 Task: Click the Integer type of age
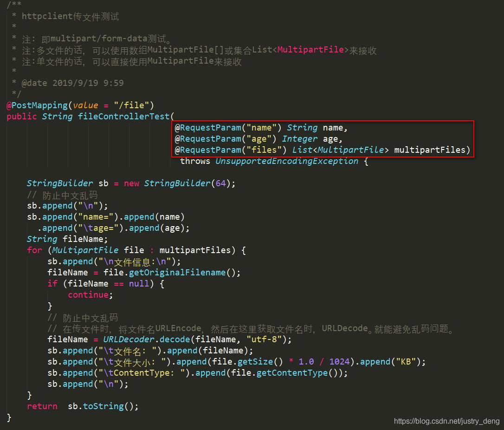click(x=300, y=139)
